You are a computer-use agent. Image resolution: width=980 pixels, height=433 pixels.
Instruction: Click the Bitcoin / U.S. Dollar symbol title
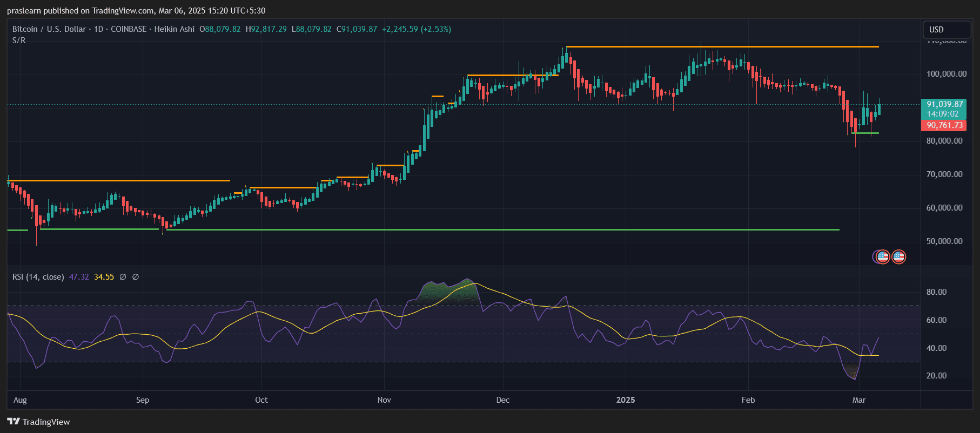tap(49, 29)
